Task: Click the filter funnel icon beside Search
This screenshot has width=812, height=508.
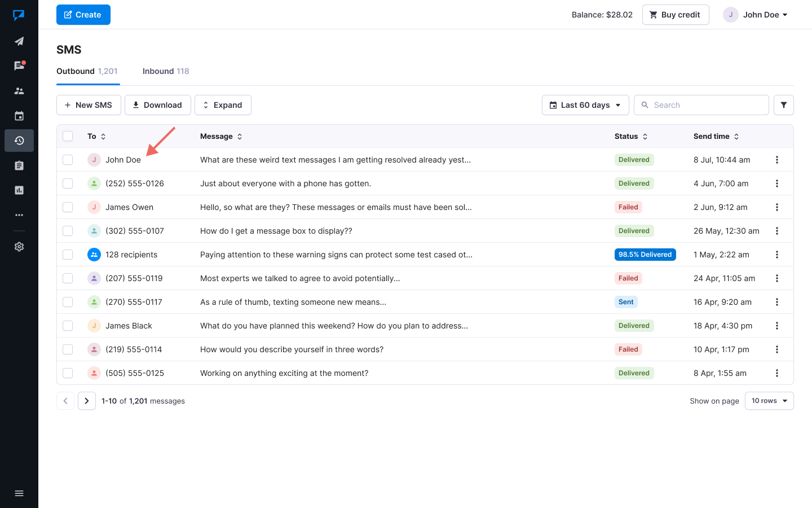Action: pyautogui.click(x=783, y=105)
